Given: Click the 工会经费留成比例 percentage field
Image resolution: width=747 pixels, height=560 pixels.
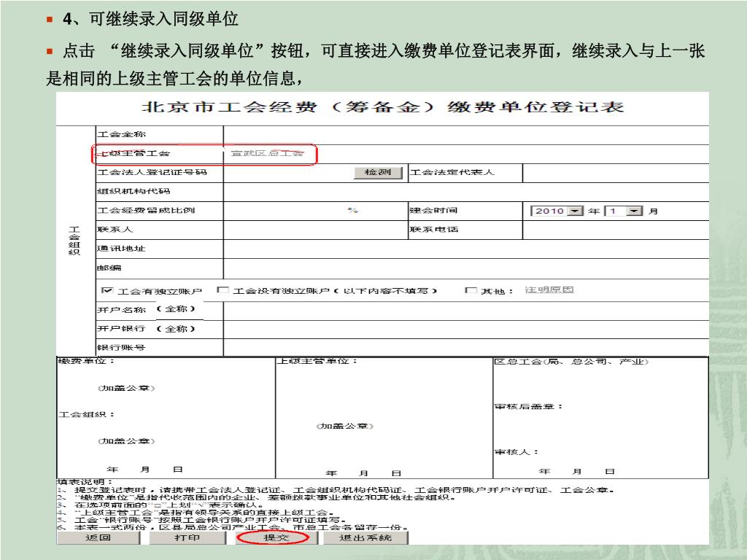Looking at the screenshot, I should 315,211.
